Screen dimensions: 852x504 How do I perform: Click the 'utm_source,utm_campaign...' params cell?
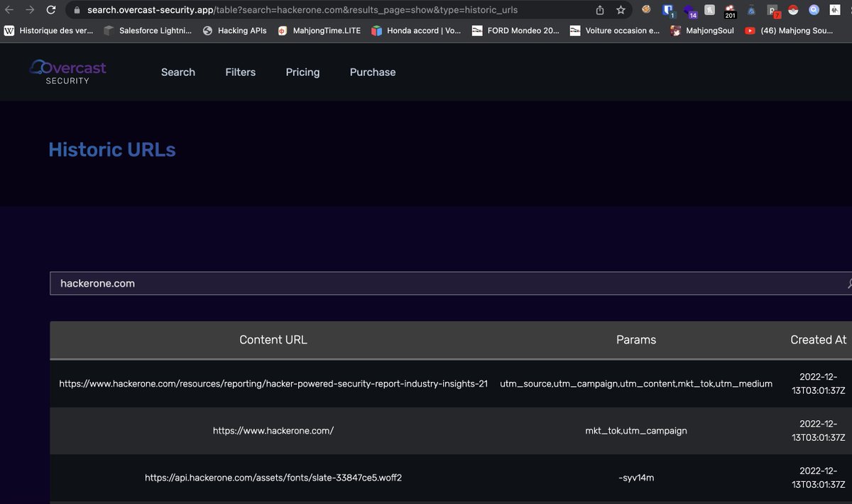(636, 383)
